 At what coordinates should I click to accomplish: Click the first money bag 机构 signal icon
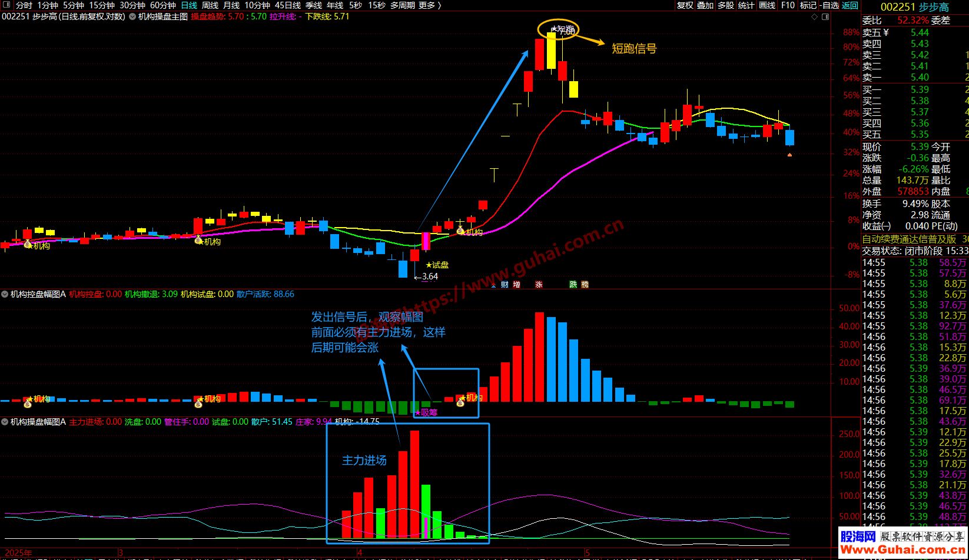[27, 244]
